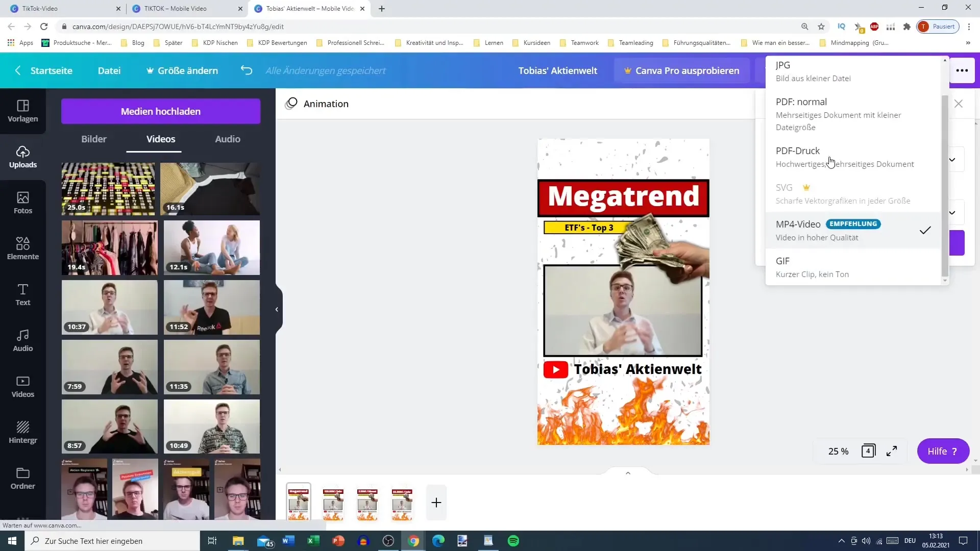Add a new page with plus
The image size is (980, 551).
(x=436, y=503)
